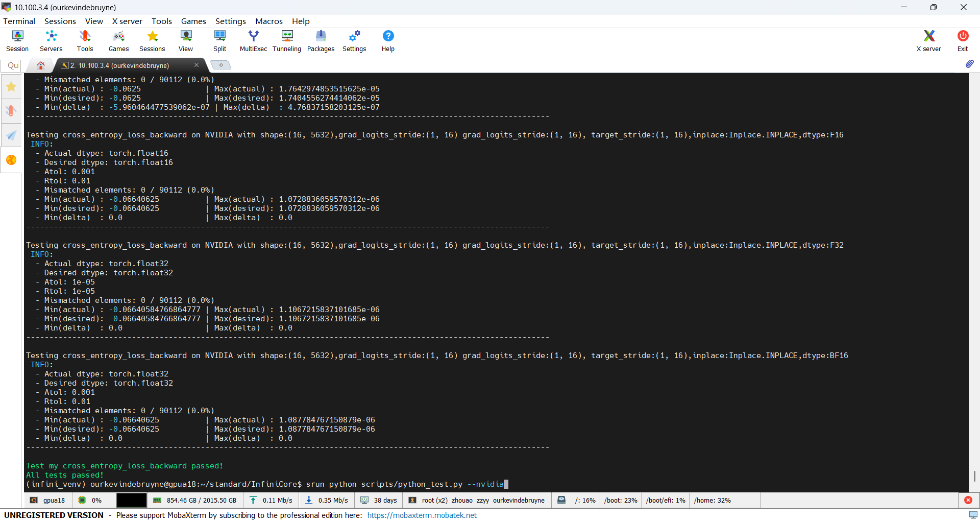Click the /boot/efi: 1% status entry
This screenshot has width=980, height=521.
(x=666, y=500)
